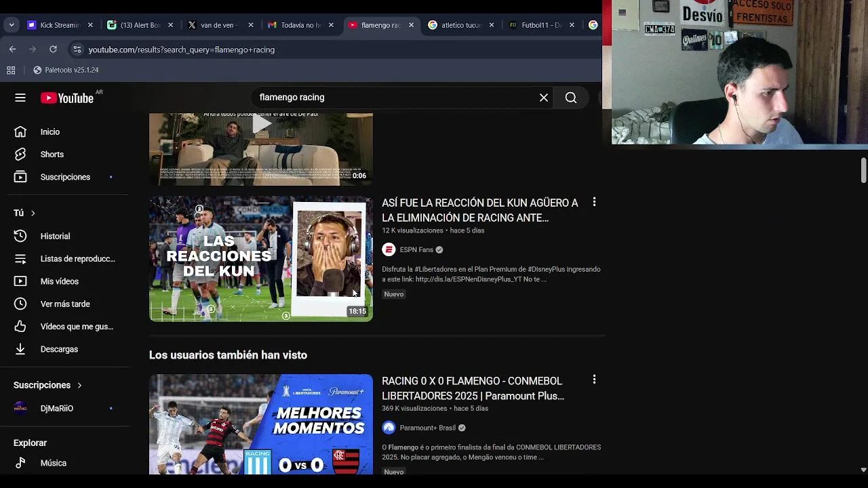Viewport: 868px width, 488px height.
Task: Click the 369 K visualizaciones text
Action: pyautogui.click(x=414, y=409)
